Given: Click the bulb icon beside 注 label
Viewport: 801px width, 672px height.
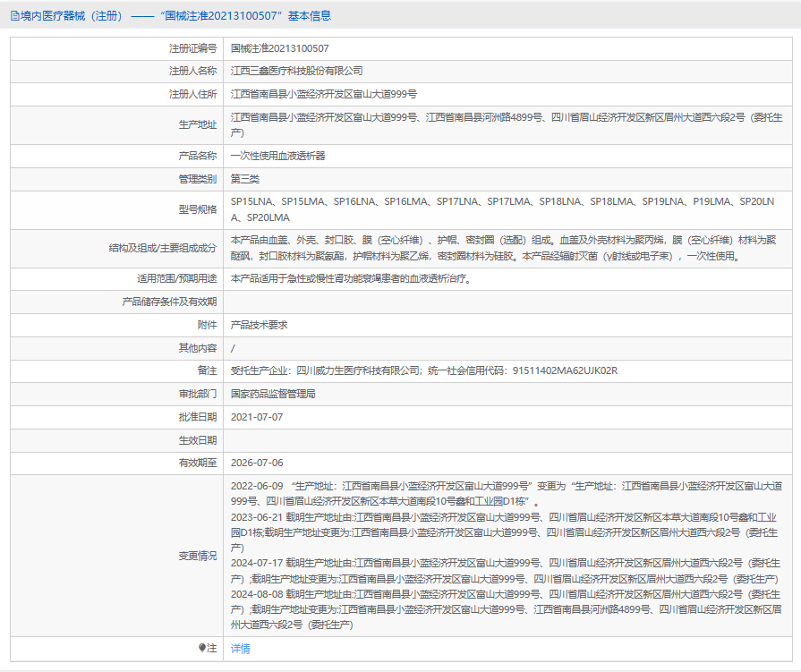Looking at the screenshot, I should click(202, 648).
